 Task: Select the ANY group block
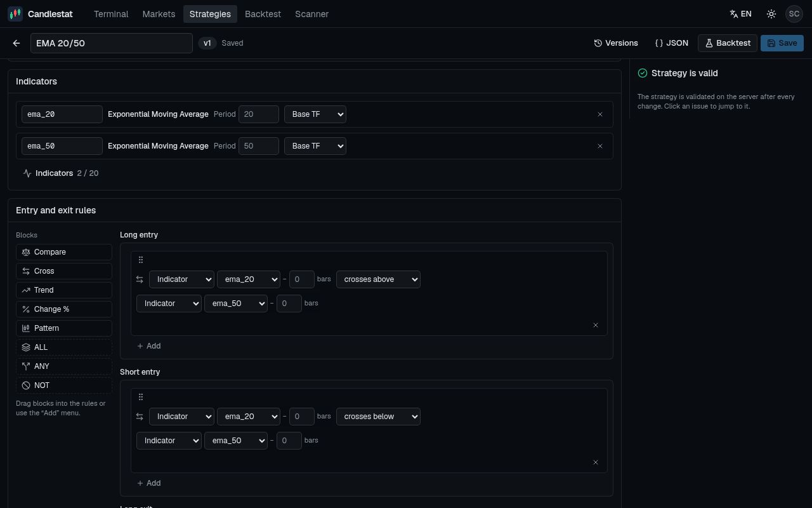tap(64, 366)
